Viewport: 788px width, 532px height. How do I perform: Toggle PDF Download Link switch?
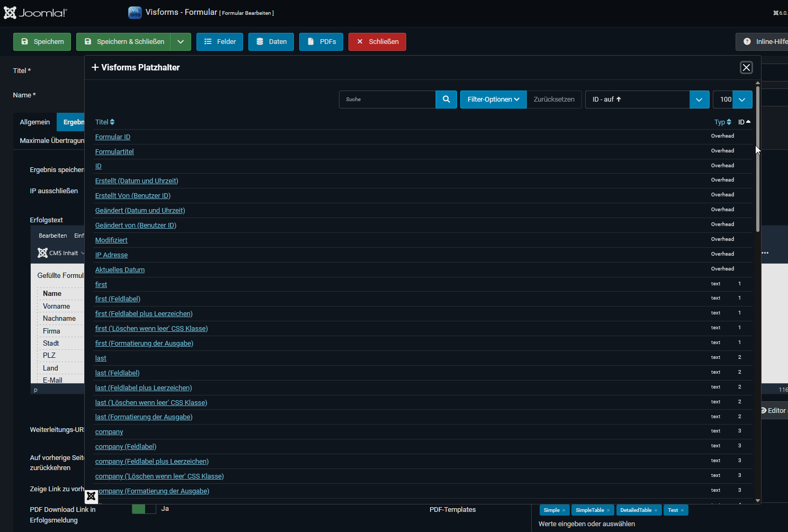click(x=144, y=509)
